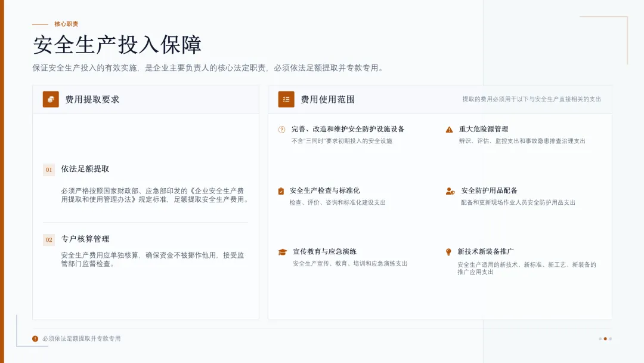Click the heading 宣传教育与应急演练
The height and width of the screenshot is (363, 644).
click(x=324, y=251)
